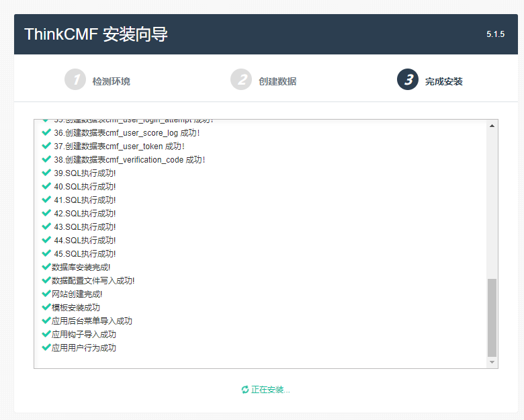Click the checkmark beside 数据库安装完成
Screen dimensions: 524x420
click(46, 267)
